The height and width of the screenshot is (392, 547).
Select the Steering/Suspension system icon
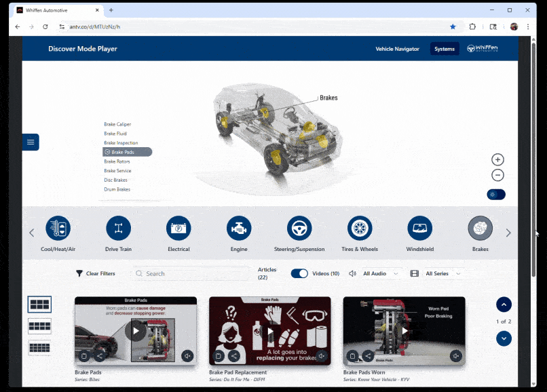[299, 229]
